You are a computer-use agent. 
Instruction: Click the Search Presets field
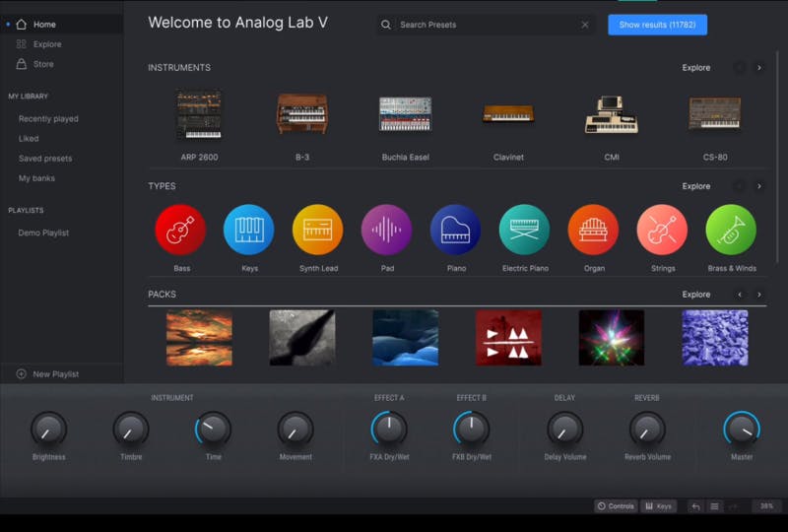(485, 25)
